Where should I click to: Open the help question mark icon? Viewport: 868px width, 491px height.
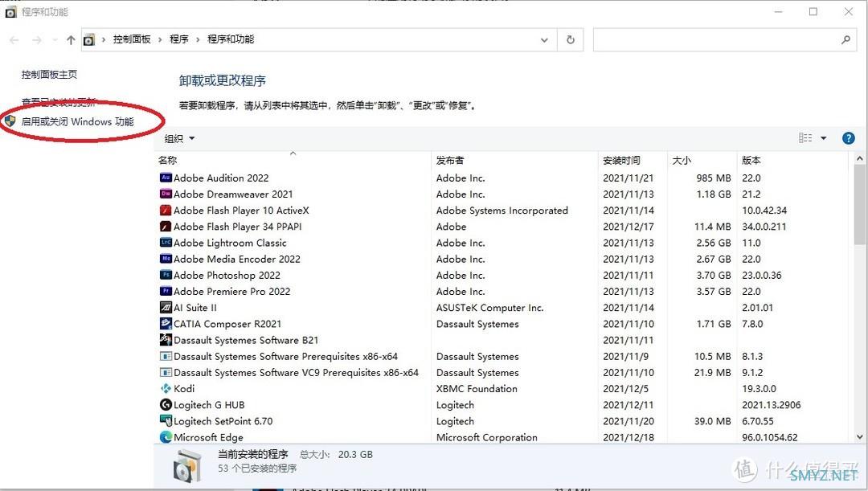click(x=848, y=138)
